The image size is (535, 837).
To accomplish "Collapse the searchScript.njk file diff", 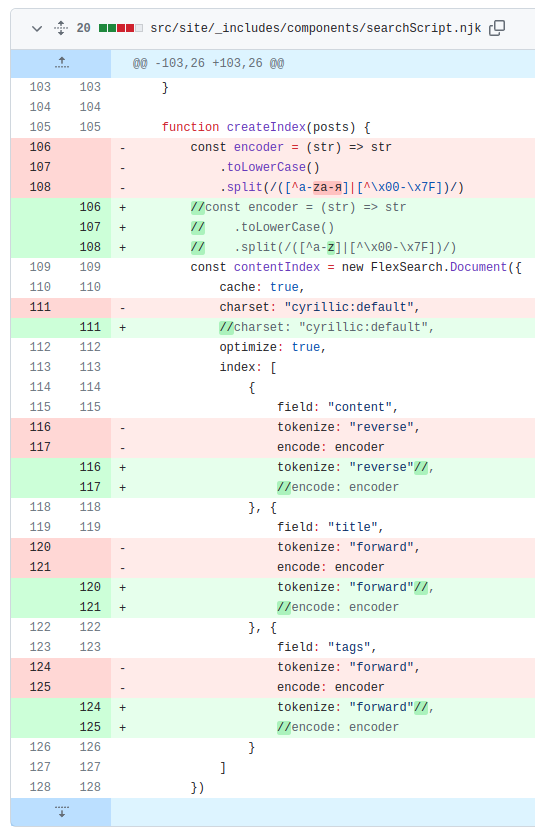I will [x=37, y=28].
